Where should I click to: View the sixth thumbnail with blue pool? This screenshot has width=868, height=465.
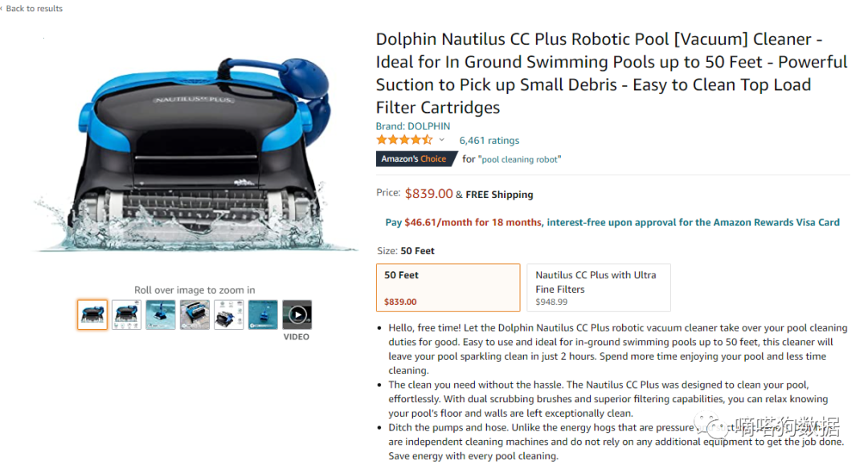tap(263, 315)
